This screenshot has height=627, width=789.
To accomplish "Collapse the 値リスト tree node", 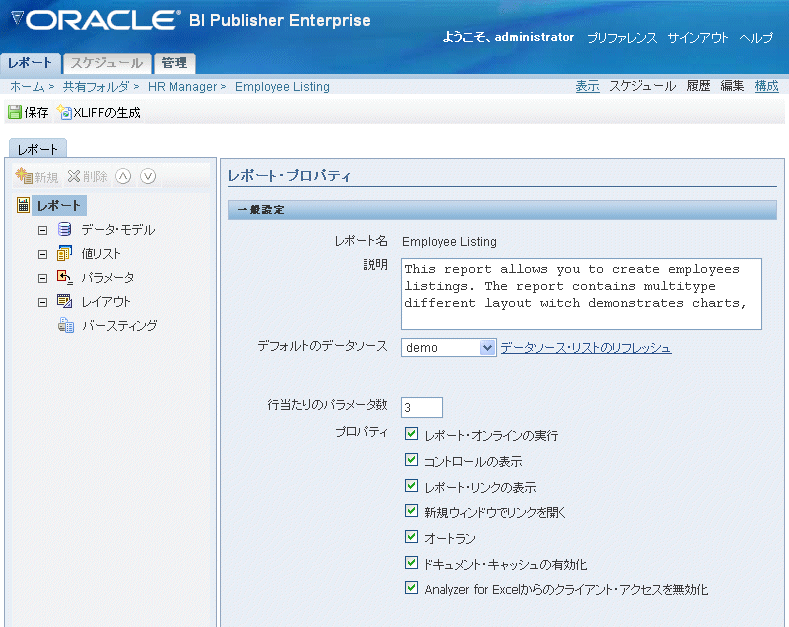I will [42, 255].
